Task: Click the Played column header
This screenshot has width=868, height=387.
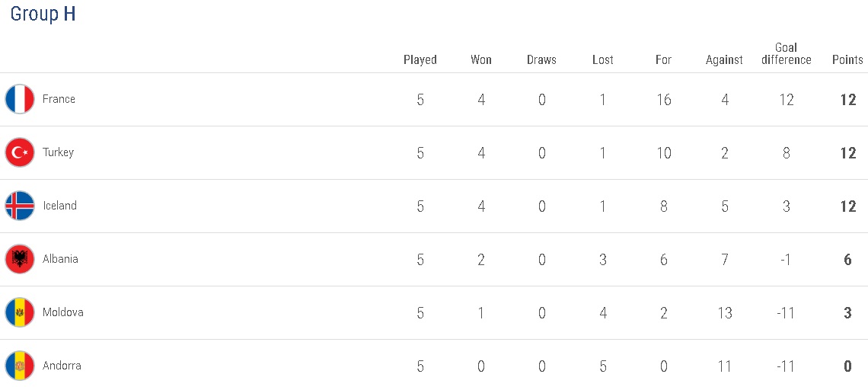Action: pos(420,59)
